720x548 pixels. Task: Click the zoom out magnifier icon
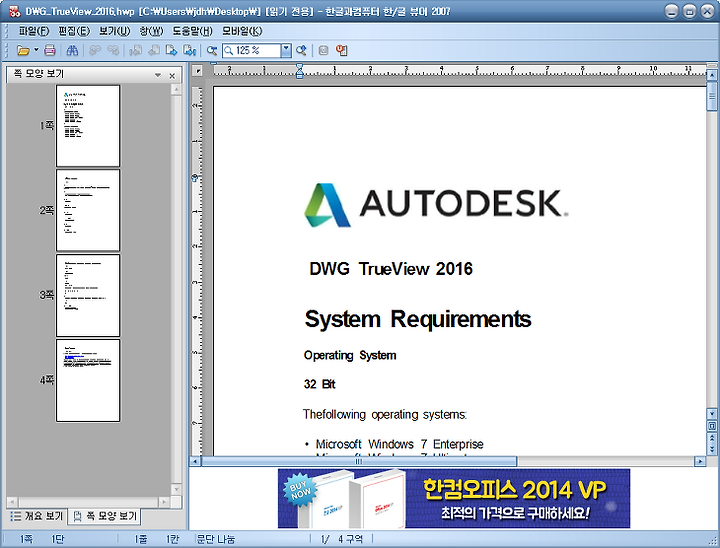(x=212, y=50)
